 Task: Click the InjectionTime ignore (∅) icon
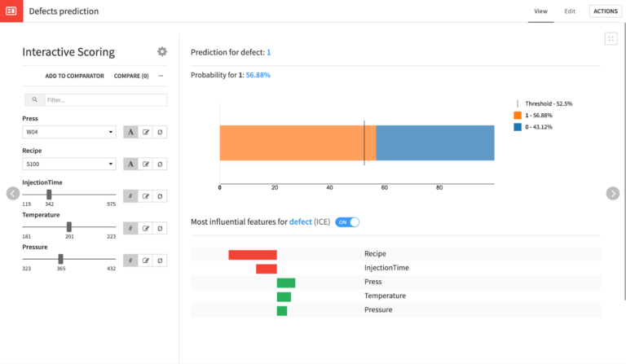coord(160,196)
